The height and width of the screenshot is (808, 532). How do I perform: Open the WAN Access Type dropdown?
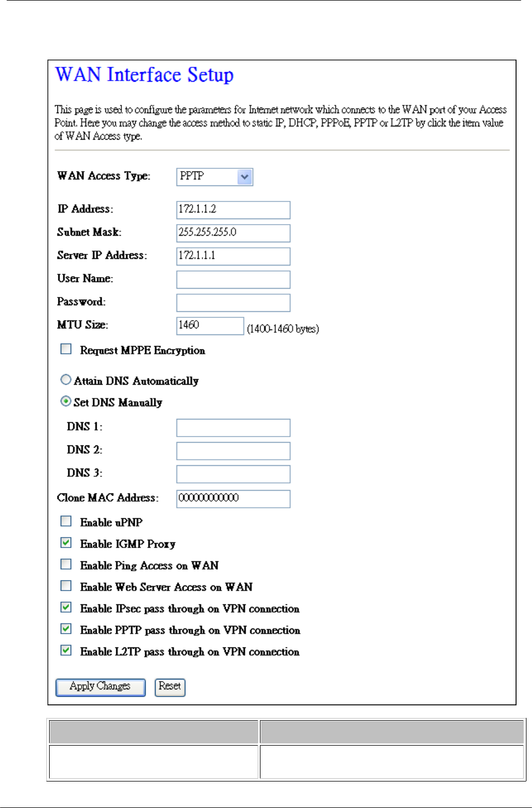tap(215, 177)
